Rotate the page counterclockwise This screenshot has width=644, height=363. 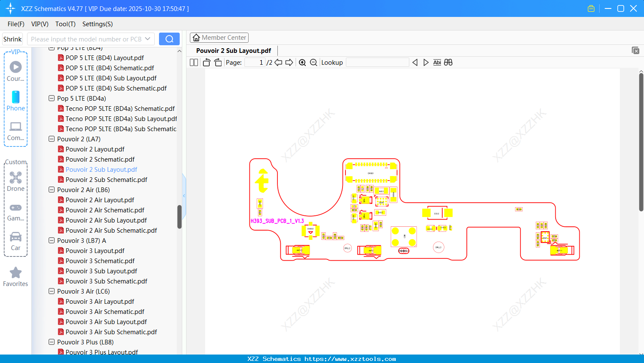[206, 62]
